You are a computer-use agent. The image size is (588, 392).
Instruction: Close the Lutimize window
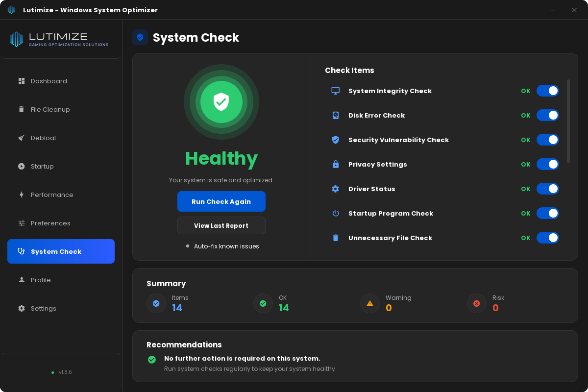pos(574,10)
